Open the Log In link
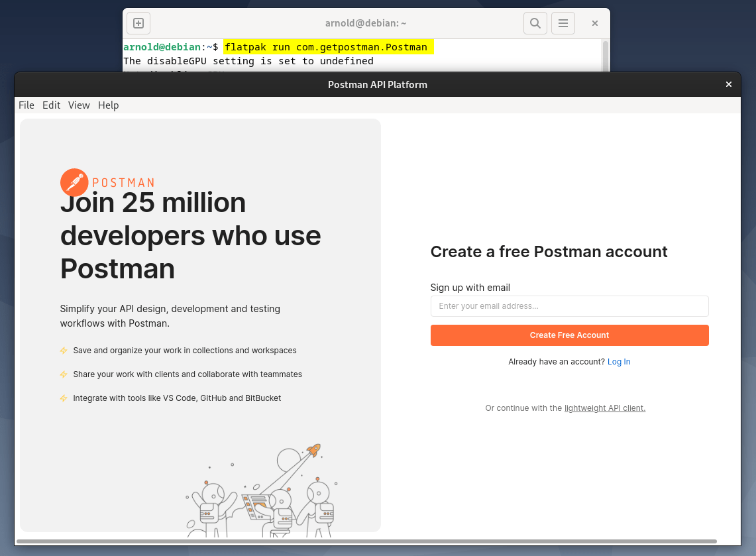Image resolution: width=756 pixels, height=556 pixels. point(618,361)
